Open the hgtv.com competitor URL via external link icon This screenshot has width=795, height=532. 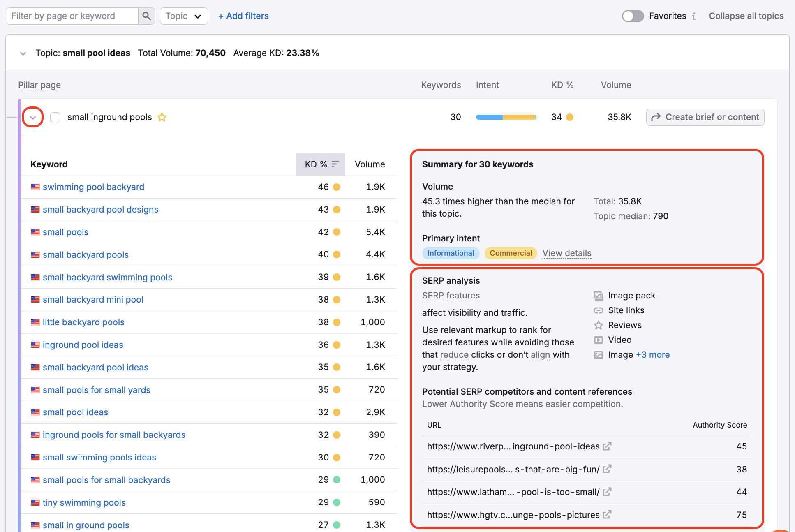[607, 514]
